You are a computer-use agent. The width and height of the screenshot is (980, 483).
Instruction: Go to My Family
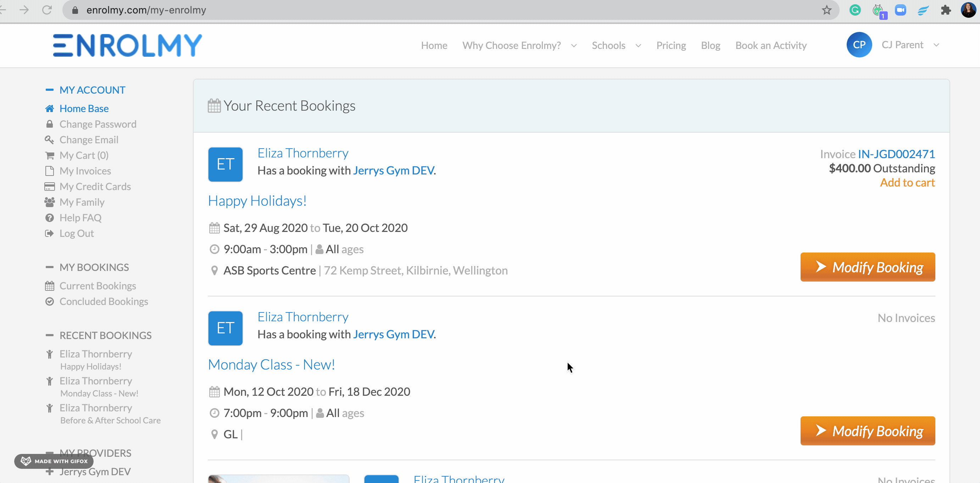click(82, 202)
